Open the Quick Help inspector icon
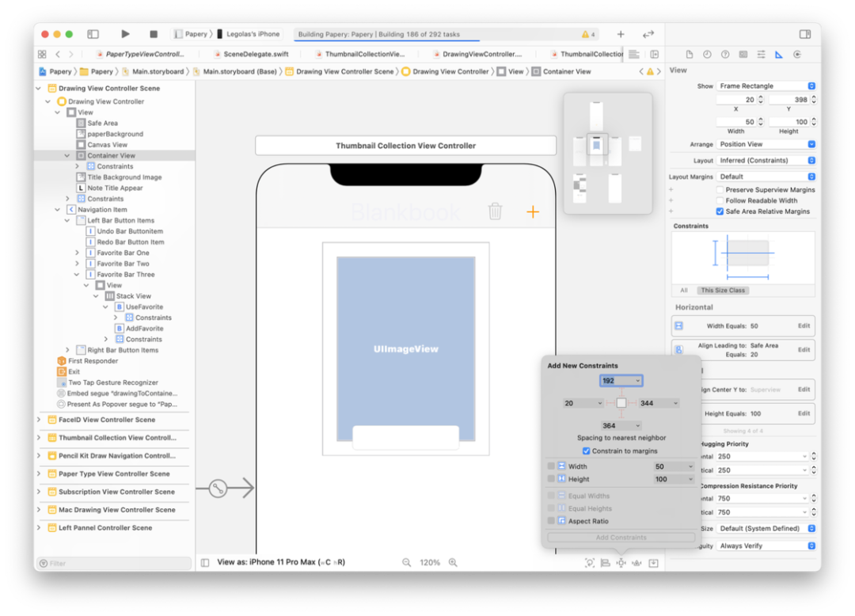Viewport: 855px width, 616px height. pyautogui.click(x=725, y=55)
